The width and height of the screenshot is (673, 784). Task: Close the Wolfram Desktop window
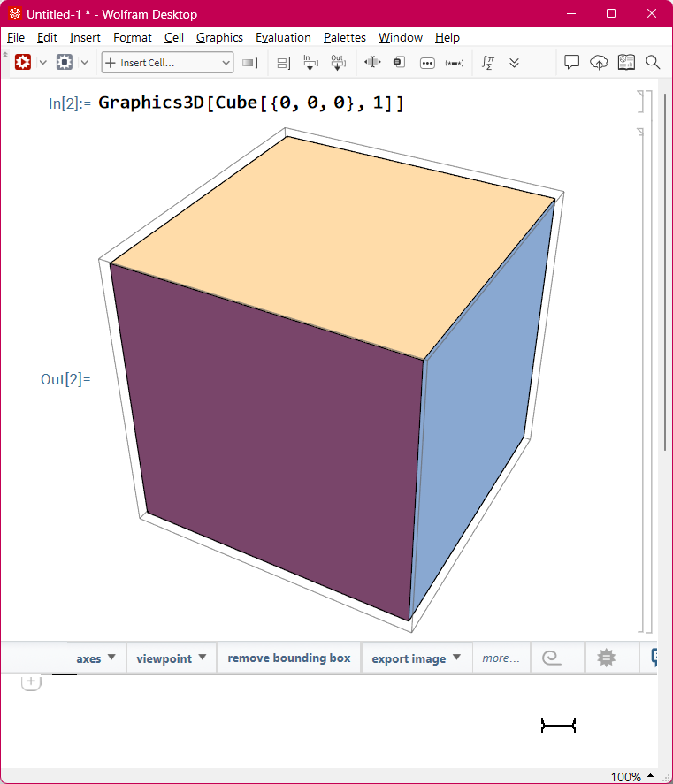(x=652, y=13)
